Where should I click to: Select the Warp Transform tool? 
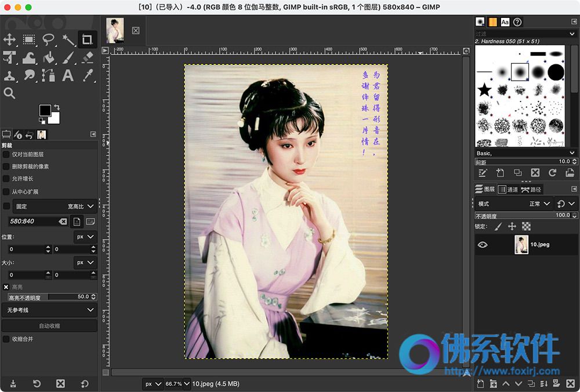pyautogui.click(x=29, y=57)
